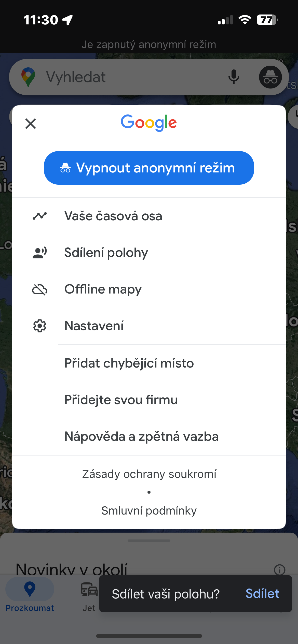The width and height of the screenshot is (298, 644).
Task: Tap the Vyhledat search field
Action: point(127,77)
